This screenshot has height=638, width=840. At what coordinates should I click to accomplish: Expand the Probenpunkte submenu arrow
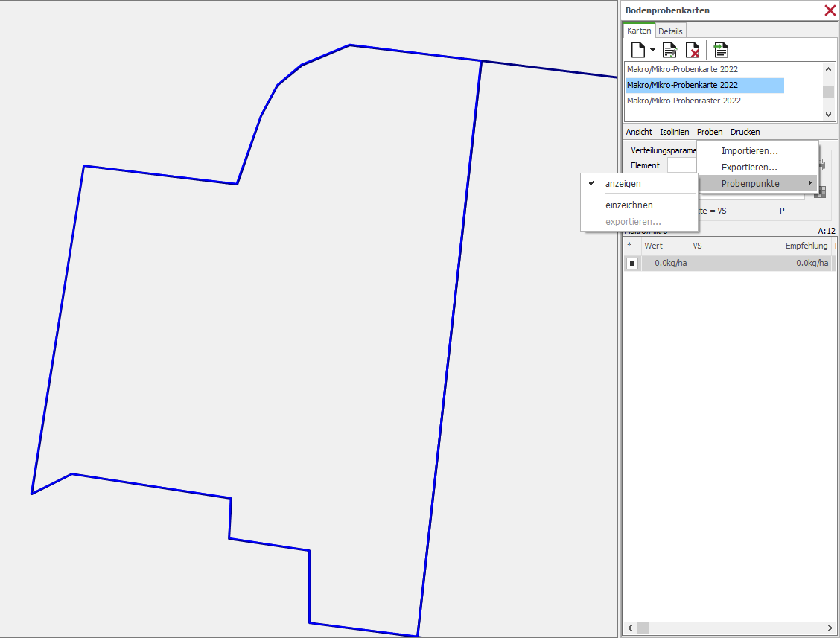(809, 183)
